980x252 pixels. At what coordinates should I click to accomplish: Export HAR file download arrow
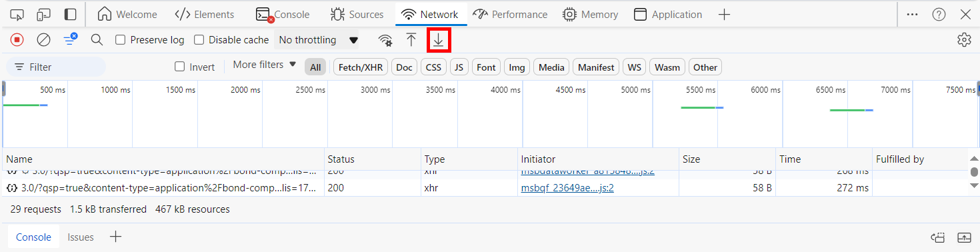pyautogui.click(x=438, y=40)
